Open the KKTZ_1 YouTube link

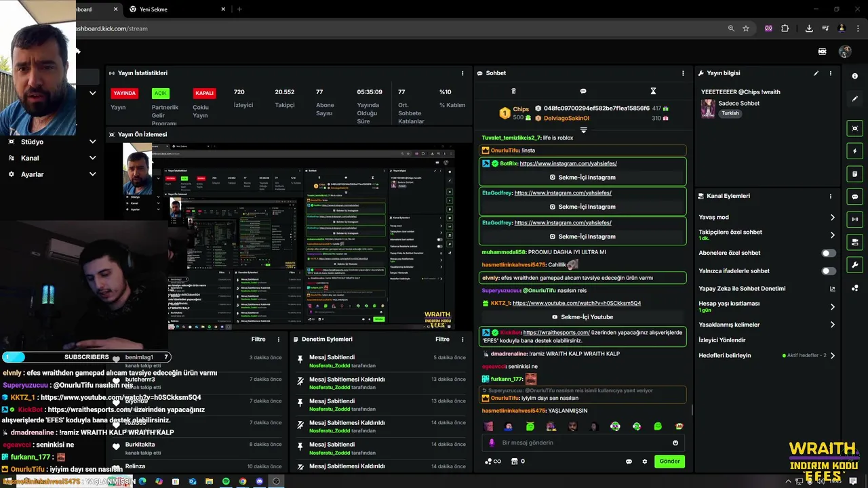point(576,303)
